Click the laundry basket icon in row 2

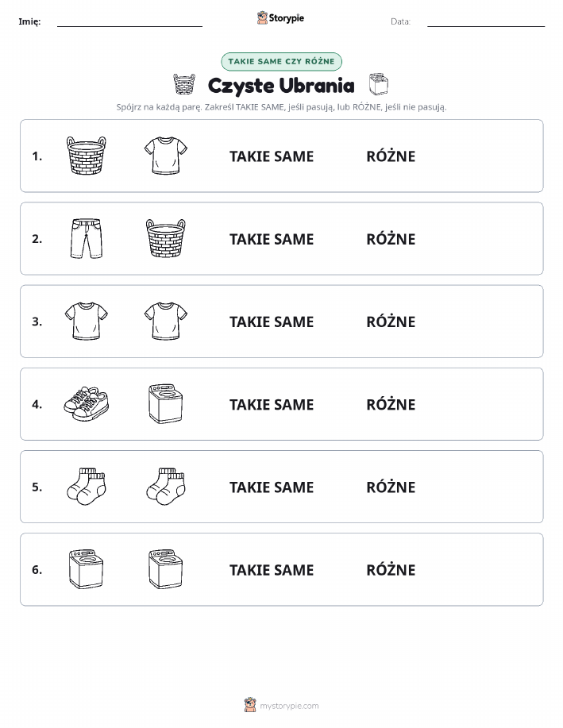(166, 238)
